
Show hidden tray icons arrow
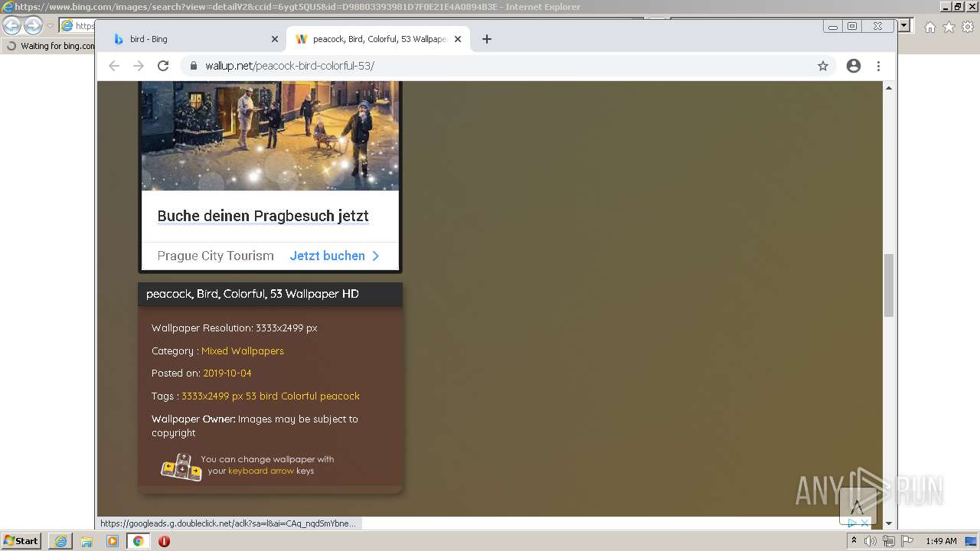[x=854, y=541]
